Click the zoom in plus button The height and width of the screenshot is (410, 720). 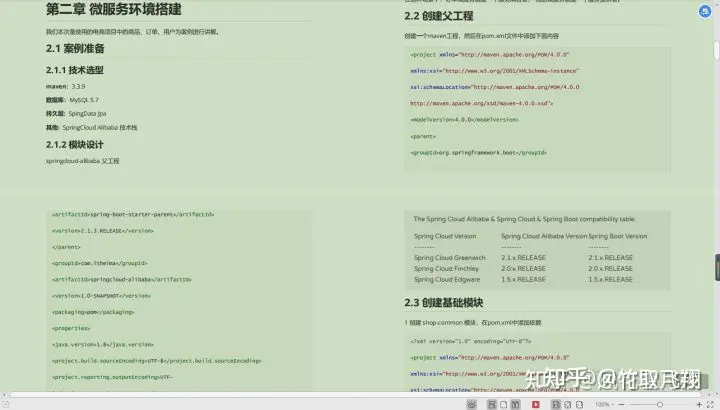tap(699, 404)
